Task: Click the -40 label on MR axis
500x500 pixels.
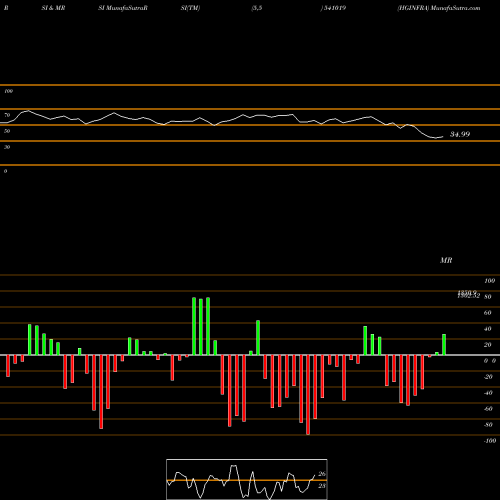Action: [488, 393]
